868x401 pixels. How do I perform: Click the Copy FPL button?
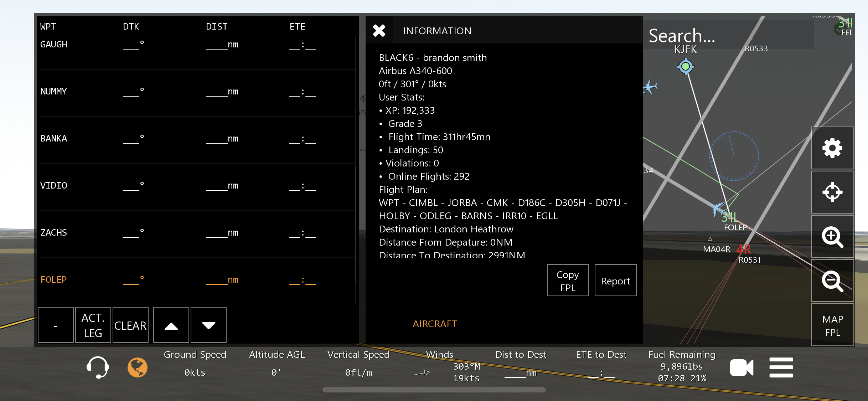(x=568, y=281)
